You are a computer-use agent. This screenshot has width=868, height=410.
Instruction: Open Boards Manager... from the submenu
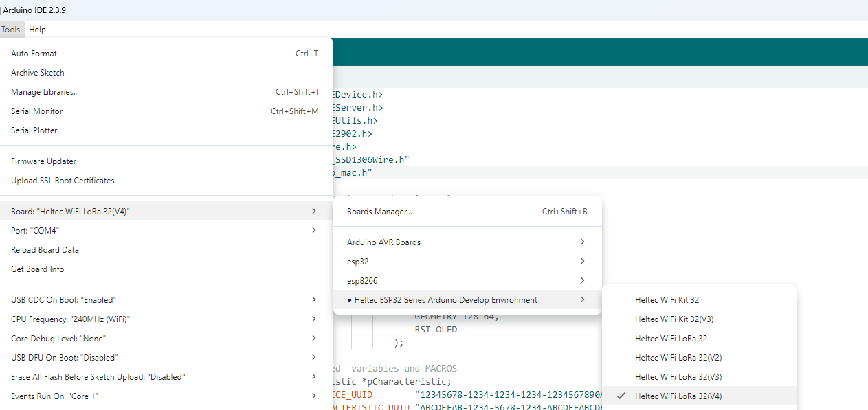coord(467,212)
